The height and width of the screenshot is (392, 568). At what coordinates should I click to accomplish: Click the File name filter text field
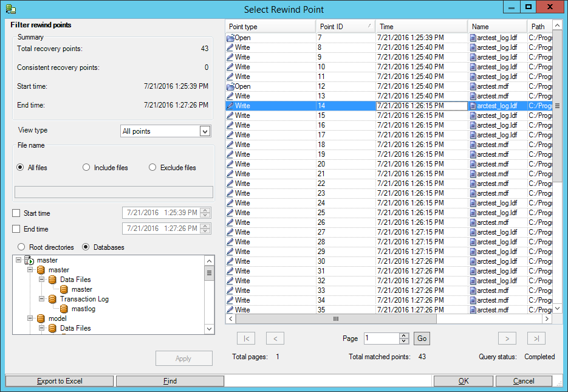pos(114,192)
